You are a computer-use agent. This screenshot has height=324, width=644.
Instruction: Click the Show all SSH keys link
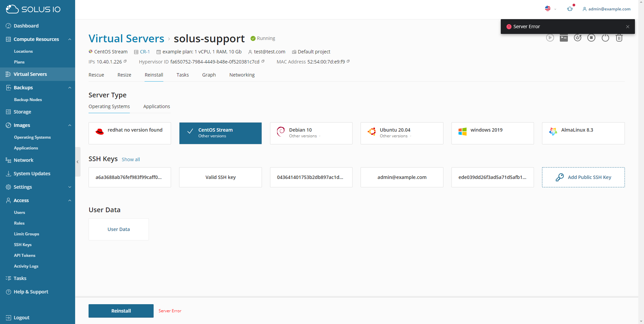[x=130, y=159]
